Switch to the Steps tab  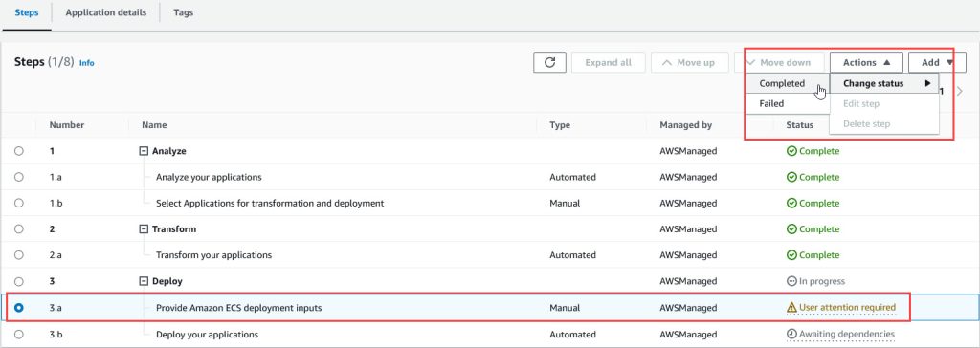coord(26,12)
